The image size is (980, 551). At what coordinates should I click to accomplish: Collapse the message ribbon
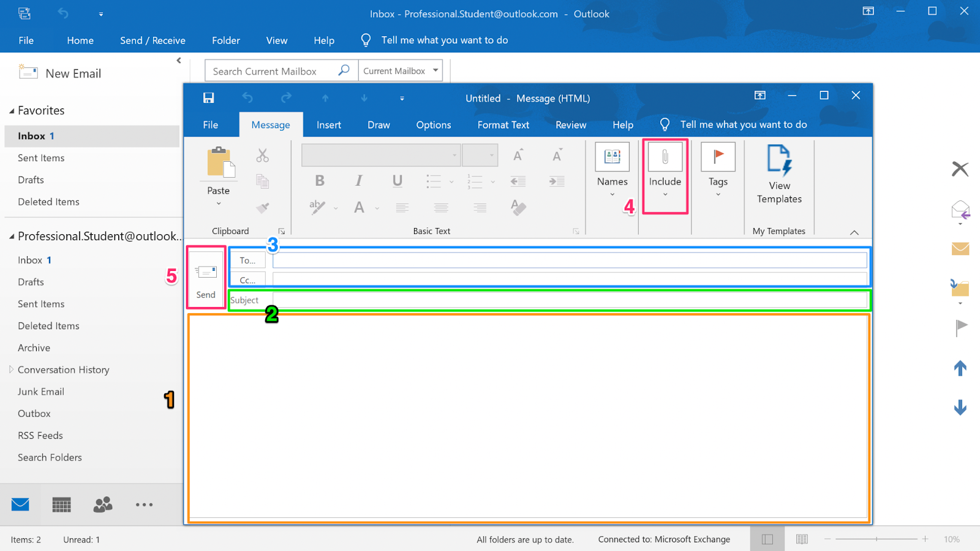click(x=854, y=232)
